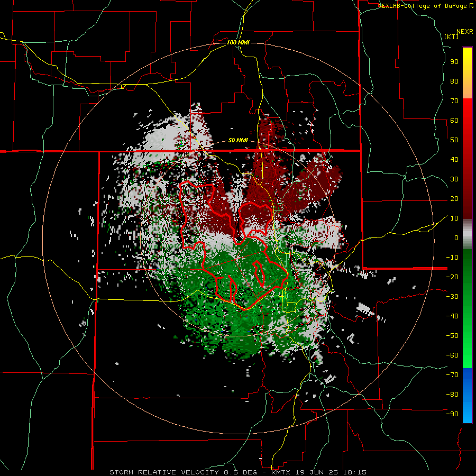Click the -60 value on velocity scale
Image resolution: width=476 pixels, height=476 pixels.
[452, 355]
